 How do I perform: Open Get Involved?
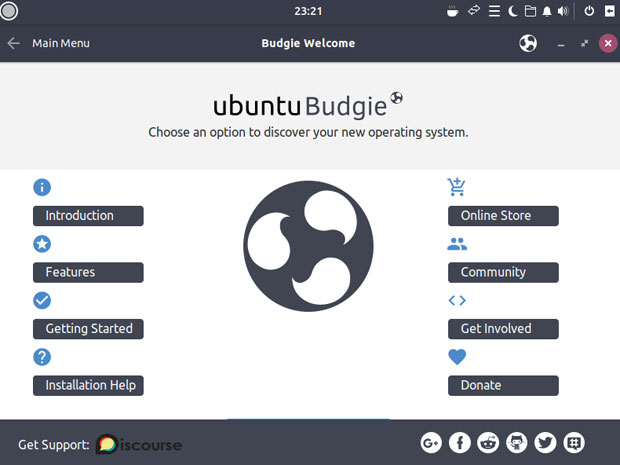(x=503, y=329)
